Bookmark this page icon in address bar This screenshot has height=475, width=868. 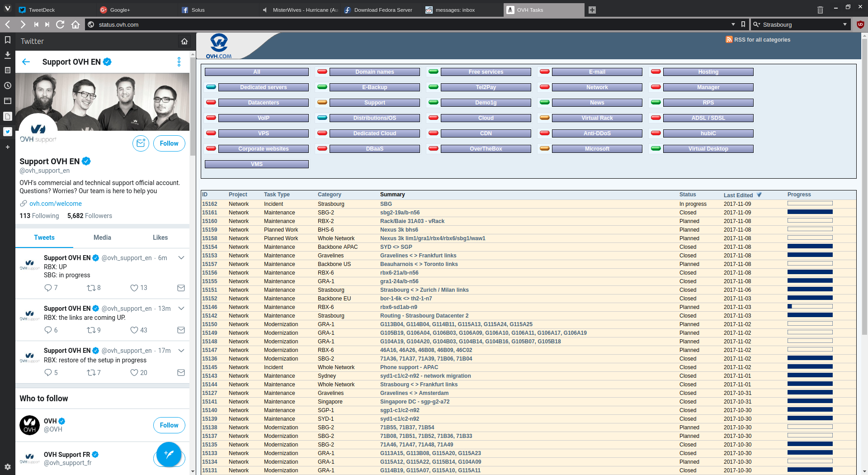743,24
